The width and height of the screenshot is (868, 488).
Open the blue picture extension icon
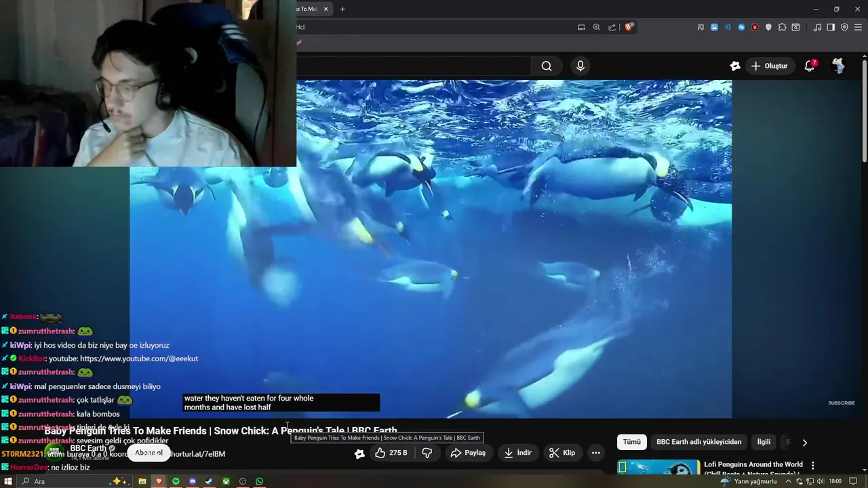click(714, 27)
